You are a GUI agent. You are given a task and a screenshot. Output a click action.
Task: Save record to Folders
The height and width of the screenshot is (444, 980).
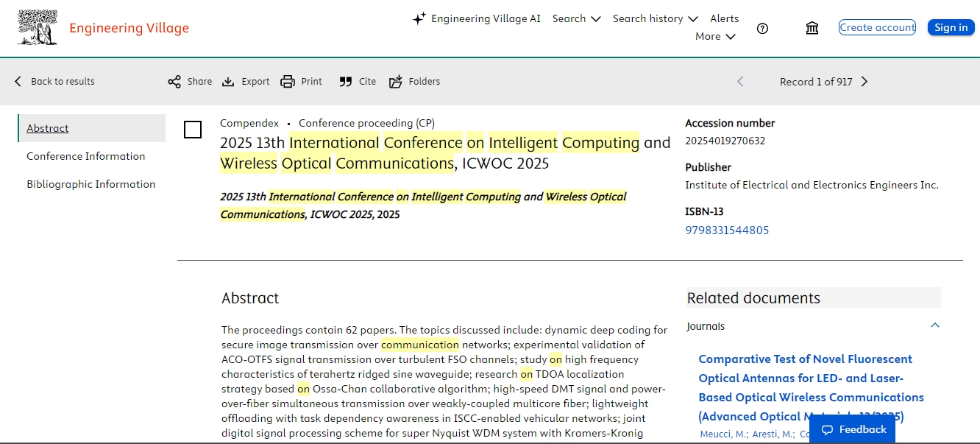[x=414, y=82]
